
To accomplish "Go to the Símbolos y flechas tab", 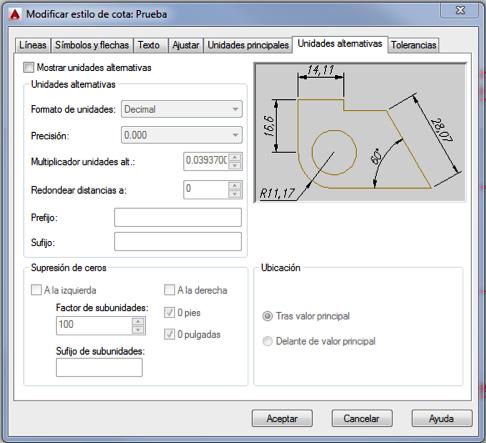I will 92,45.
